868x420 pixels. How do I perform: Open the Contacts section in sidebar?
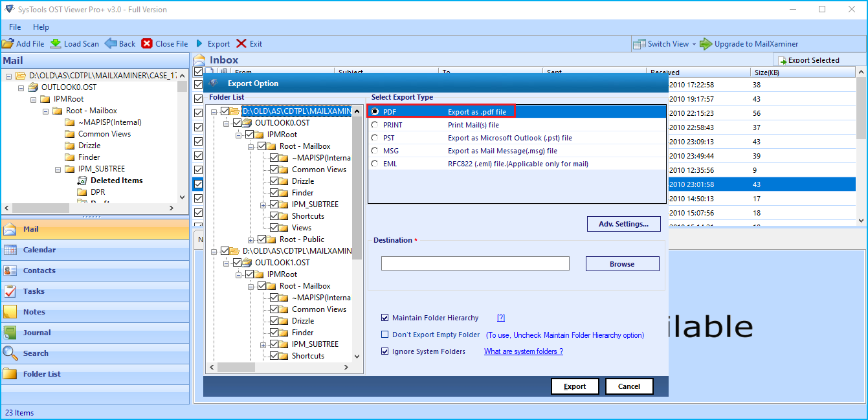[39, 271]
